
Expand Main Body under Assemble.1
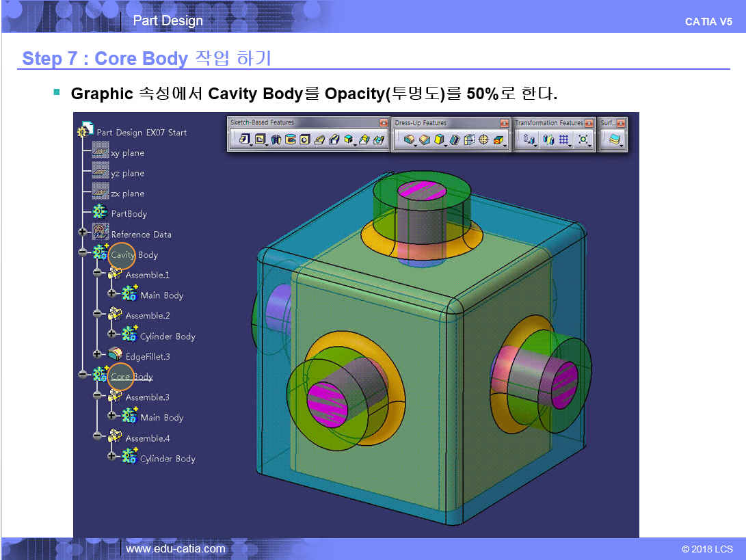click(111, 293)
